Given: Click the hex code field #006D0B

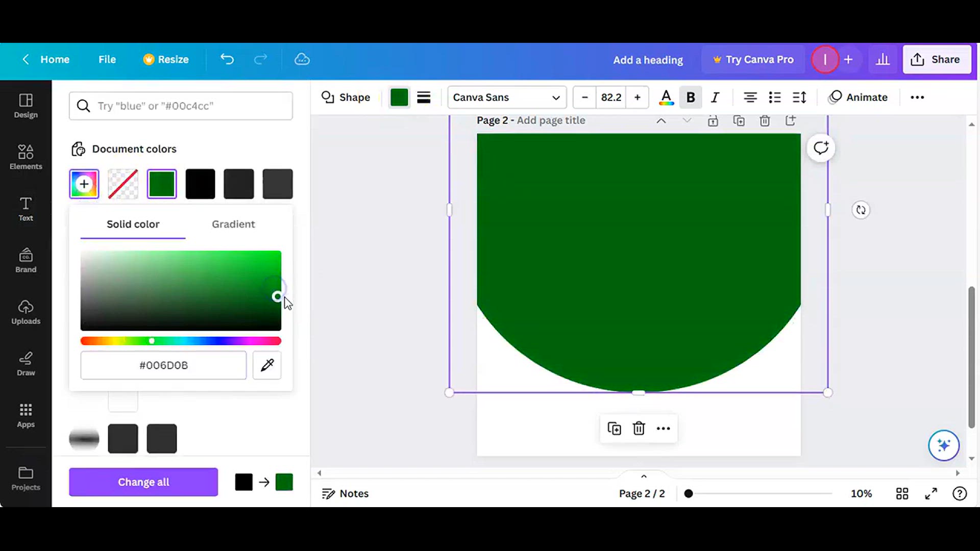Looking at the screenshot, I should coord(163,365).
